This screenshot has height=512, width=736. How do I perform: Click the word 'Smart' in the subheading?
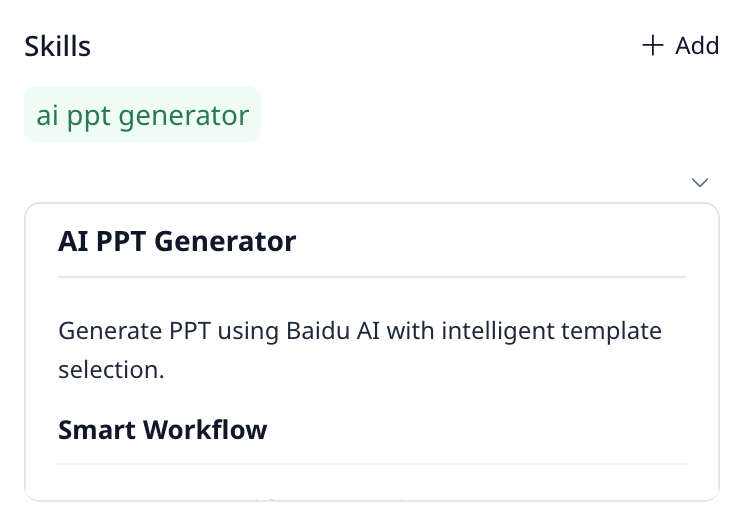97,430
